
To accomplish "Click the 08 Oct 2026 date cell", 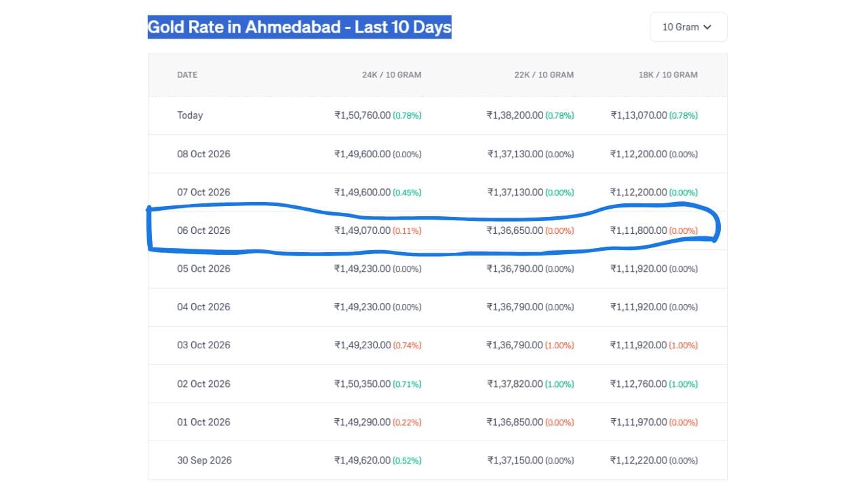I will click(203, 154).
